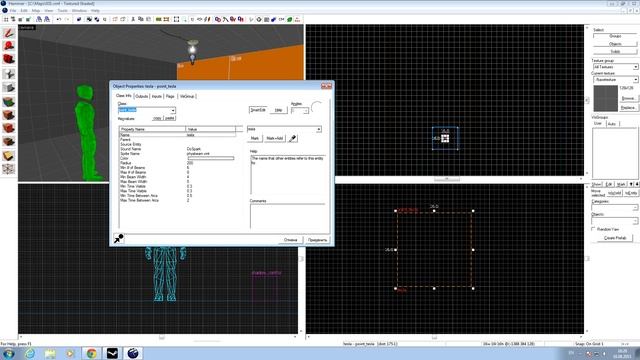Open Google Chrome from the taskbar
640x360 pixels.
(x=91, y=353)
